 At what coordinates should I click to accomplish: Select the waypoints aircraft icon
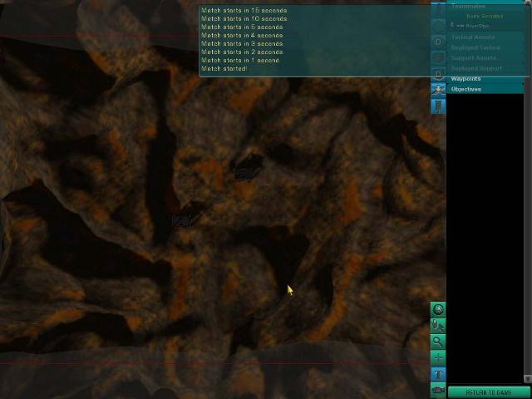coord(438,90)
